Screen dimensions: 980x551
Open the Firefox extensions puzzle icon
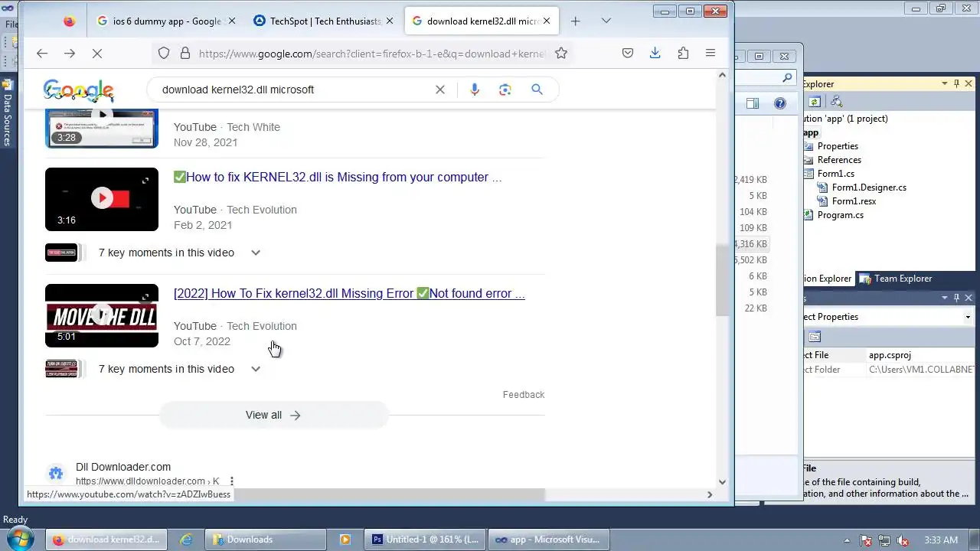pos(683,53)
